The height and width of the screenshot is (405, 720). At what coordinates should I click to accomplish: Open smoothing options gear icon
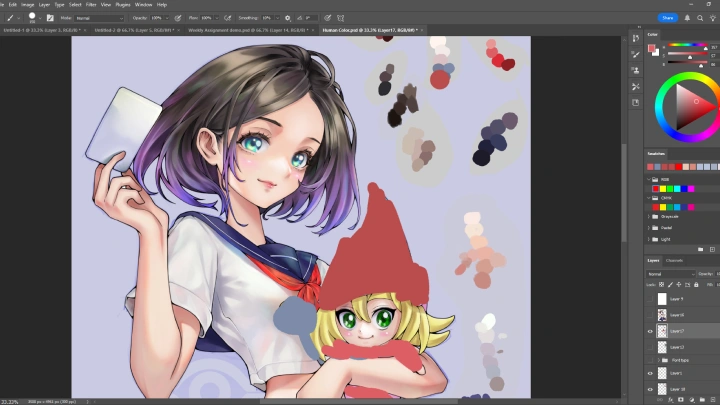pyautogui.click(x=287, y=18)
